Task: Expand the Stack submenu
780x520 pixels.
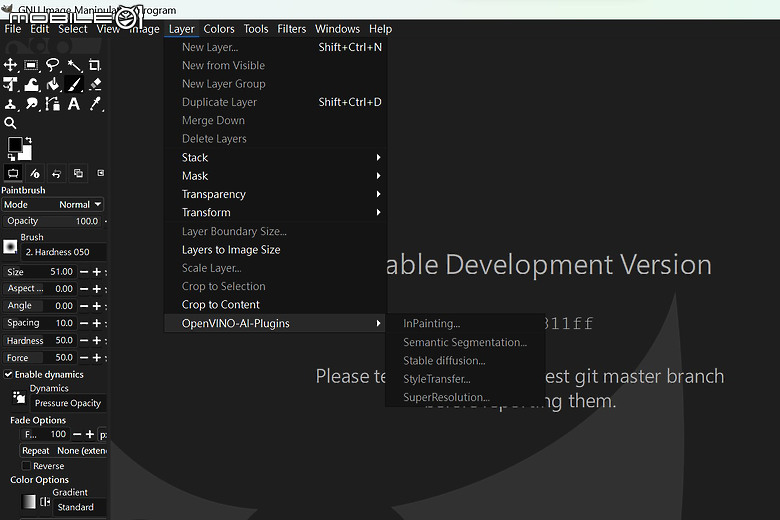Action: 276,157
